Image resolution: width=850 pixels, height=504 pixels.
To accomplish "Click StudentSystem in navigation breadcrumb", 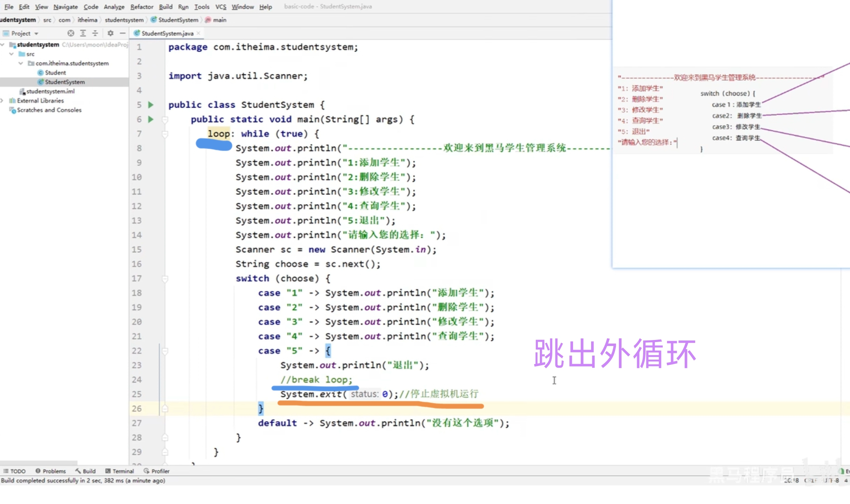I will 178,20.
